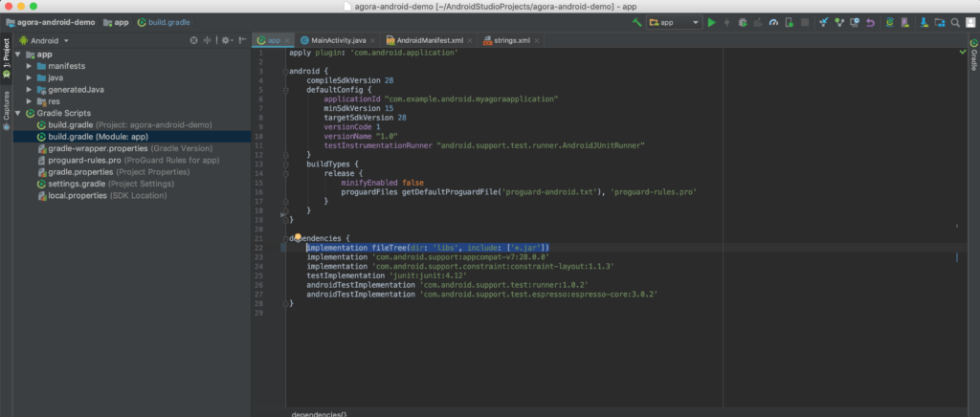
Task: Click scroll from source target icon
Action: point(193,40)
